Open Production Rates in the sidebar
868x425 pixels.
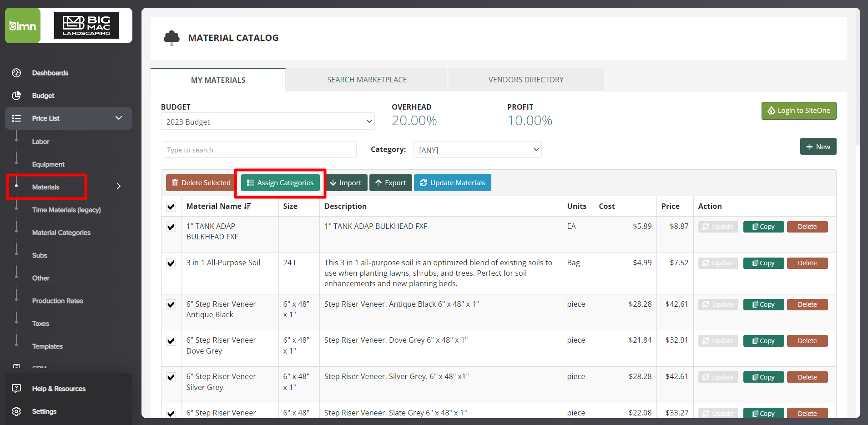coord(58,301)
